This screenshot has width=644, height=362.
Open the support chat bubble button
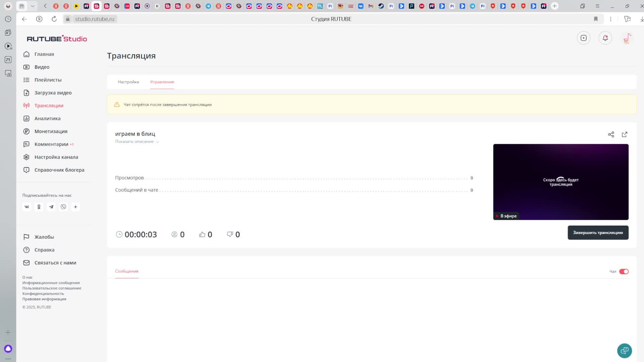(625, 351)
